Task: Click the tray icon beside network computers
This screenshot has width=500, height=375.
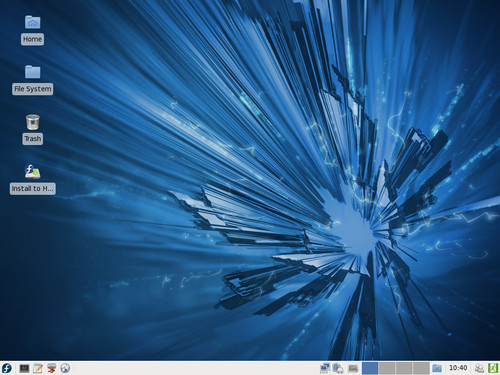Action: pos(338,368)
